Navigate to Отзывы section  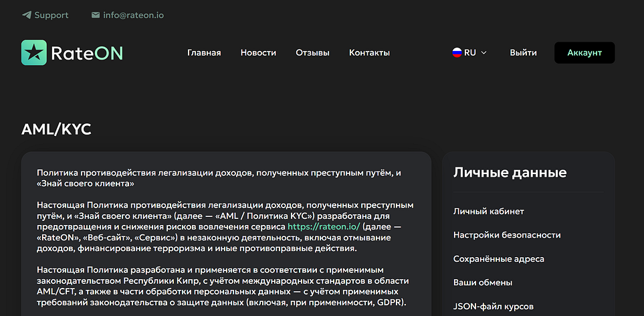(x=312, y=52)
